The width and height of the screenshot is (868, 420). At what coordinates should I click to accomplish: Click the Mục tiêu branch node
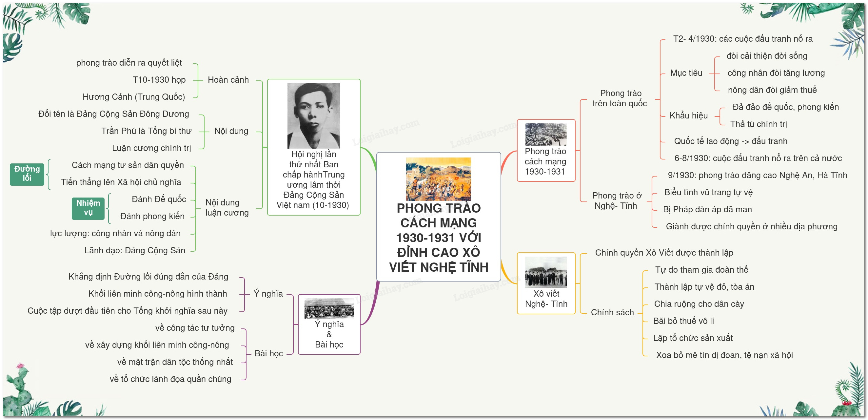(686, 73)
